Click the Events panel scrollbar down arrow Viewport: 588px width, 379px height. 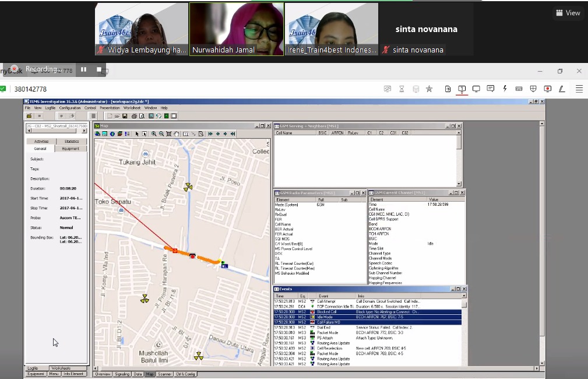click(464, 363)
